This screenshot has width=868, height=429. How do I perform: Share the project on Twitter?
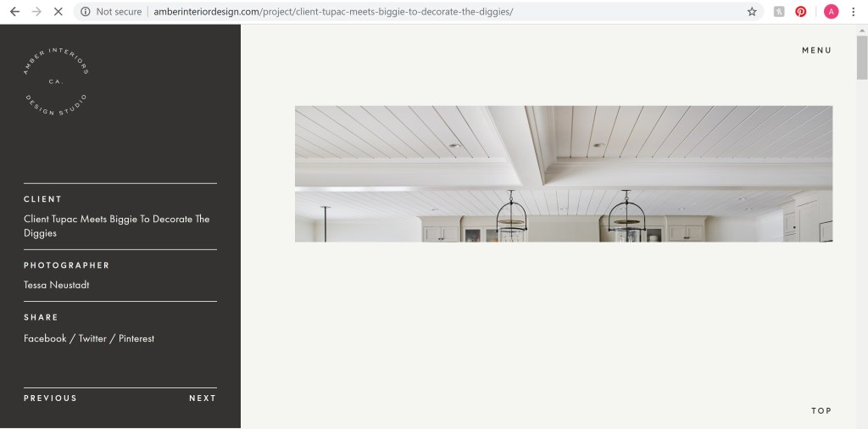(x=92, y=338)
